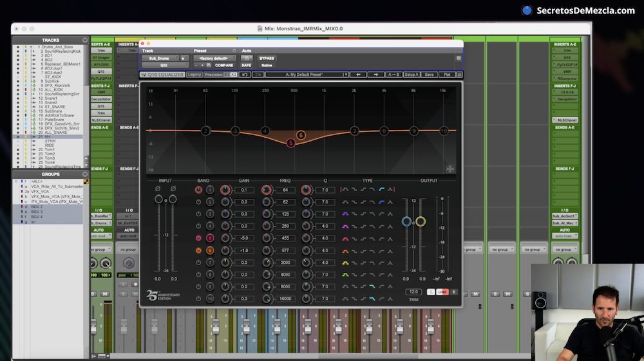This screenshot has width=644, height=361.
Task: Click Save in Q10 toolbar
Action: point(429,75)
